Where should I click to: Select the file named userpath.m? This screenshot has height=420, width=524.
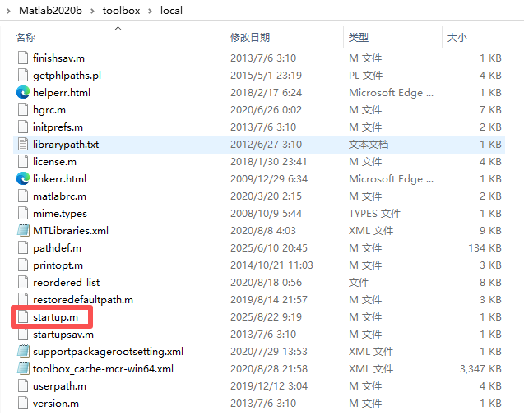pos(59,386)
